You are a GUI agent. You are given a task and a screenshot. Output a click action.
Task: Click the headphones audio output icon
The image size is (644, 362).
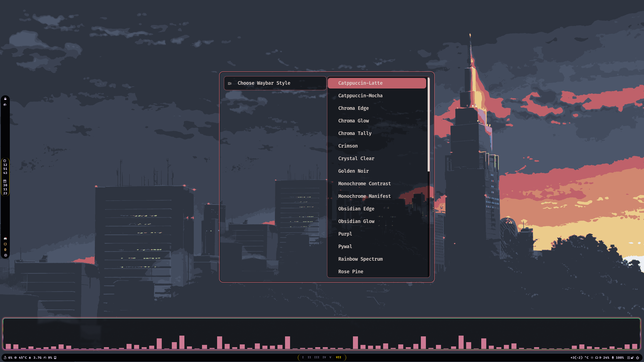597,357
